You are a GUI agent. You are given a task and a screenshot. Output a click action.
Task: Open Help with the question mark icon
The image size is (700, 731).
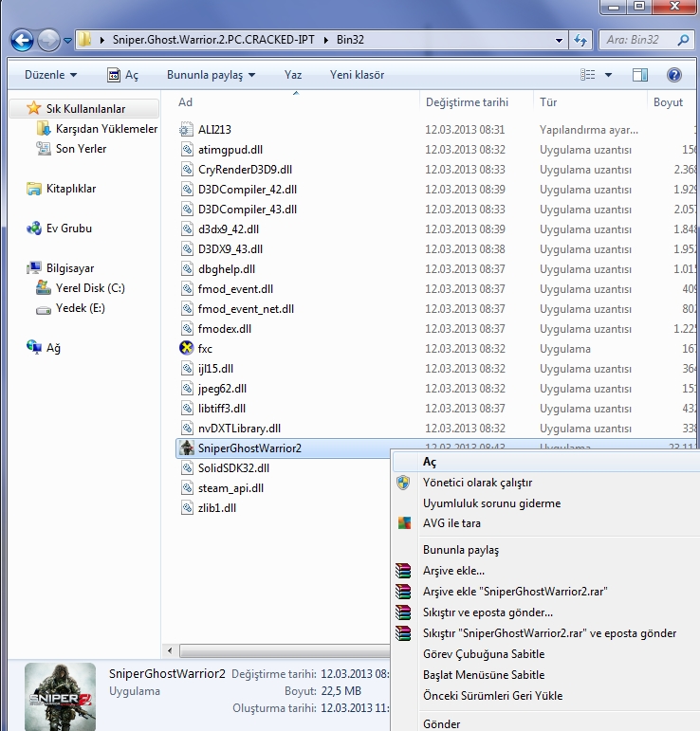pos(673,75)
